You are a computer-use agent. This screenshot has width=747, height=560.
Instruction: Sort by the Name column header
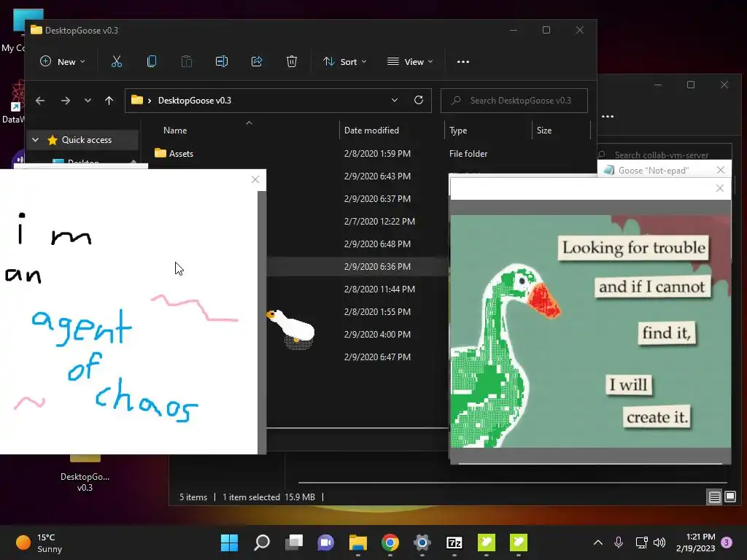coord(175,131)
